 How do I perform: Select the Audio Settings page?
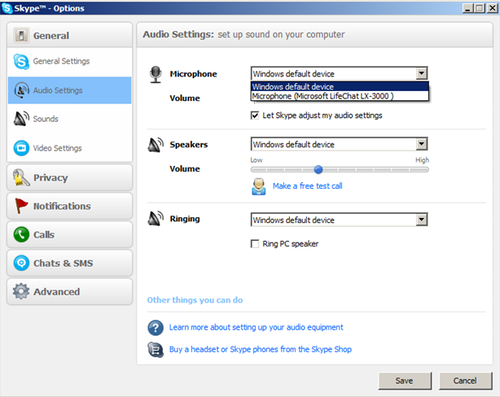coord(69,90)
